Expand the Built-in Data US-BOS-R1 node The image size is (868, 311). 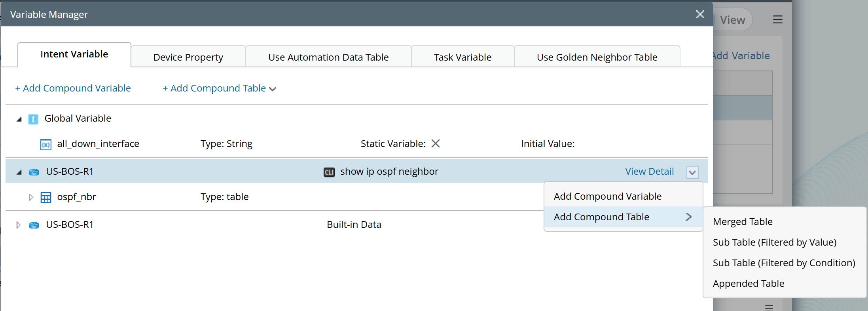[18, 225]
